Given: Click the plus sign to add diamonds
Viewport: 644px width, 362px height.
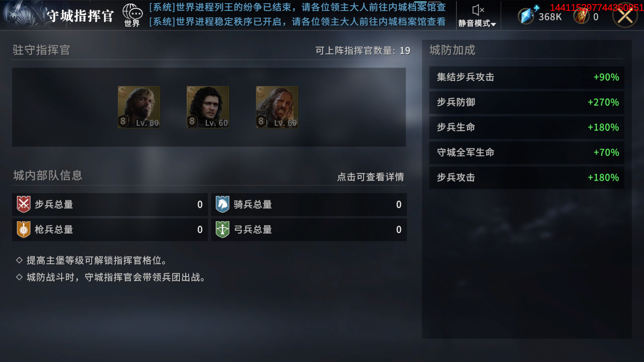Looking at the screenshot, I should pyautogui.click(x=536, y=8).
